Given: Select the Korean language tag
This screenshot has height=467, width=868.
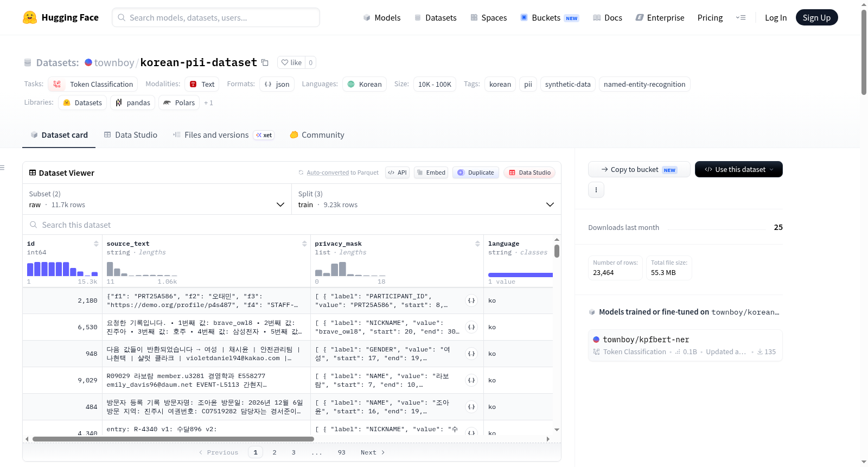Looking at the screenshot, I should tap(365, 84).
